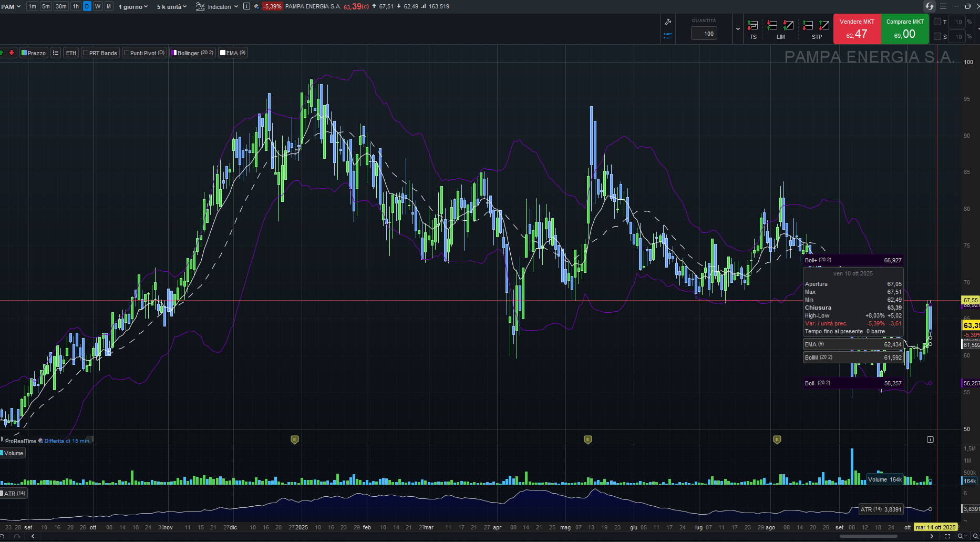Click the fullscreen icon at bottom right
980x542 pixels.
click(947, 536)
